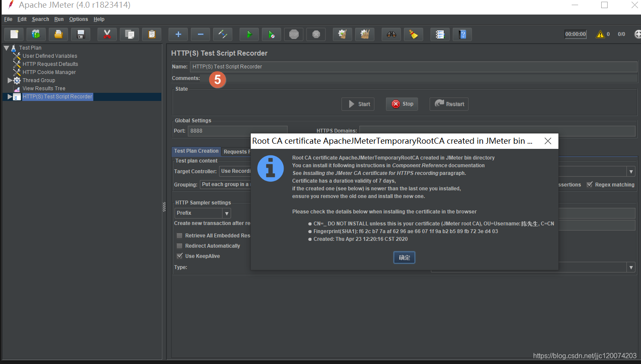This screenshot has height=364, width=641.
Task: Expand the HTTP(S) Test Script Recorder node
Action: click(x=10, y=97)
